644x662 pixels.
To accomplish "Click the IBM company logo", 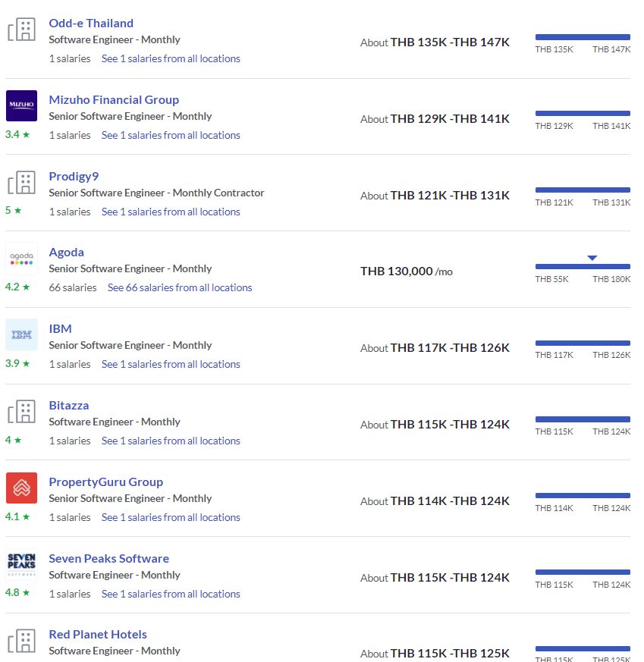I will pyautogui.click(x=21, y=335).
